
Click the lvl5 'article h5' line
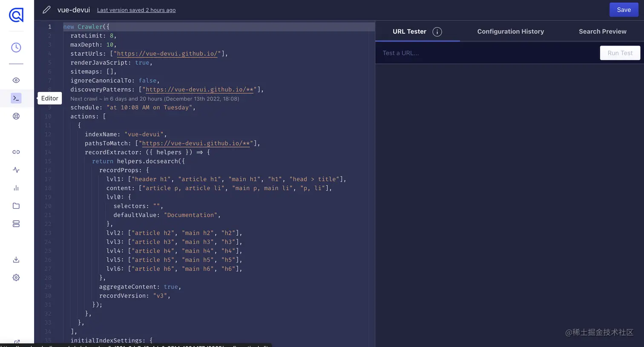pos(174,259)
